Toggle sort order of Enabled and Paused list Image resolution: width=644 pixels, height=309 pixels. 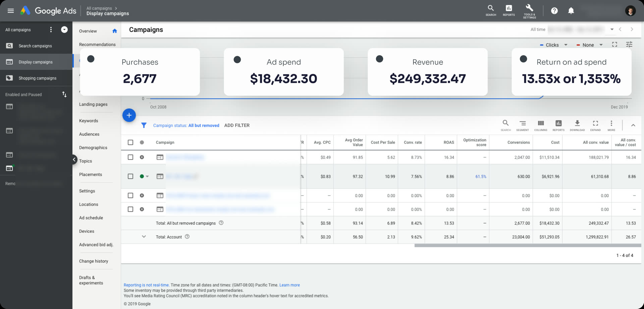click(x=64, y=94)
